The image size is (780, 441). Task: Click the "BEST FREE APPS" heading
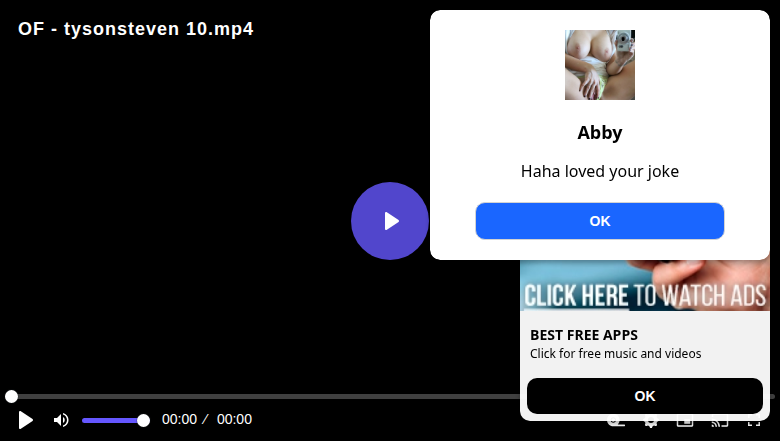pos(584,335)
